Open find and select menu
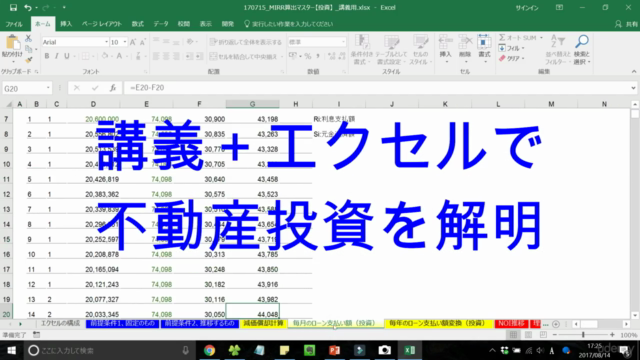640x360 pixels. 582,50
